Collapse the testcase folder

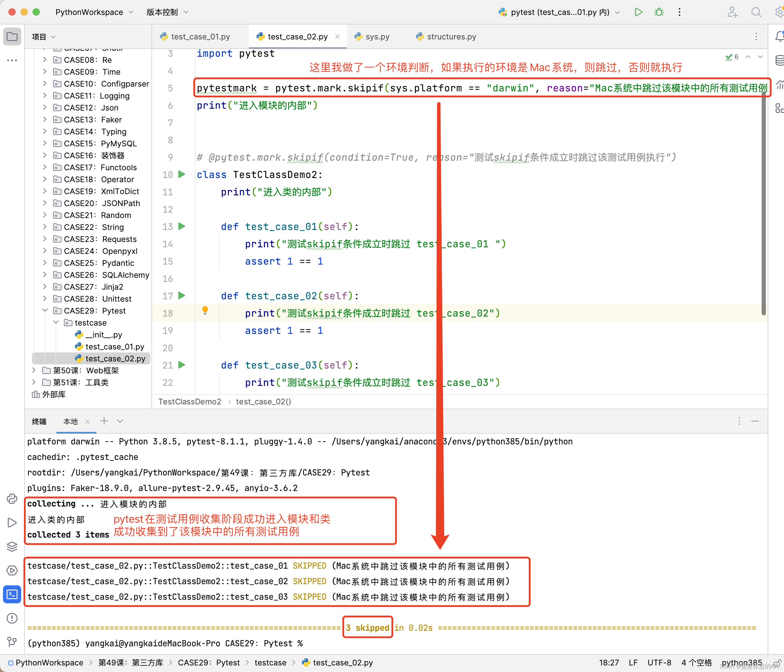[56, 323]
